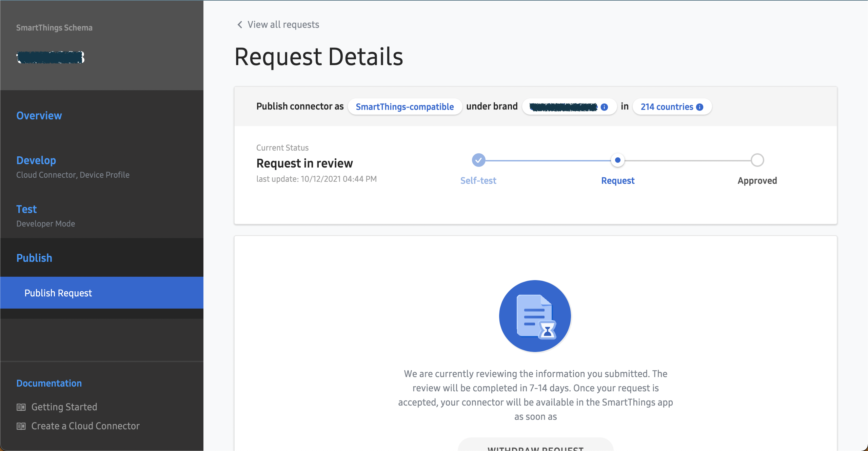Select the Publish Request submenu item
This screenshot has width=868, height=451.
pyautogui.click(x=102, y=293)
